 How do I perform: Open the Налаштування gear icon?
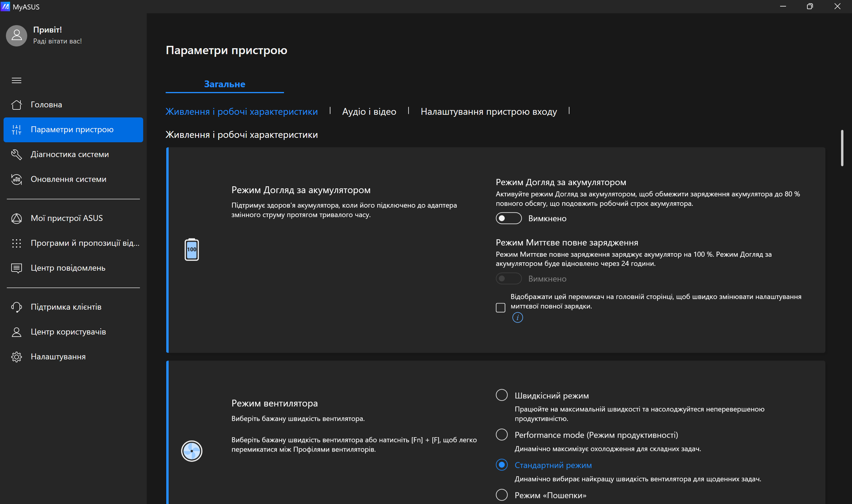point(17,357)
